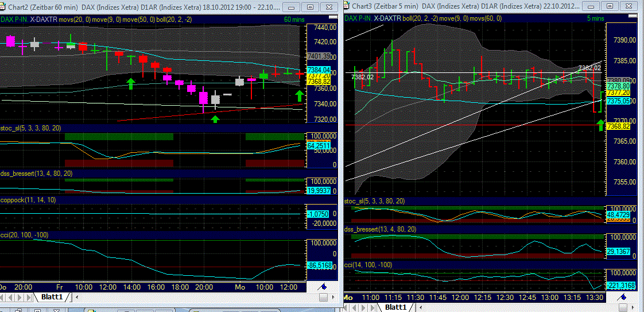The width and height of the screenshot is (644, 312).
Task: Click the Chart2 horizontal scrollbar thumb
Action: [323, 297]
